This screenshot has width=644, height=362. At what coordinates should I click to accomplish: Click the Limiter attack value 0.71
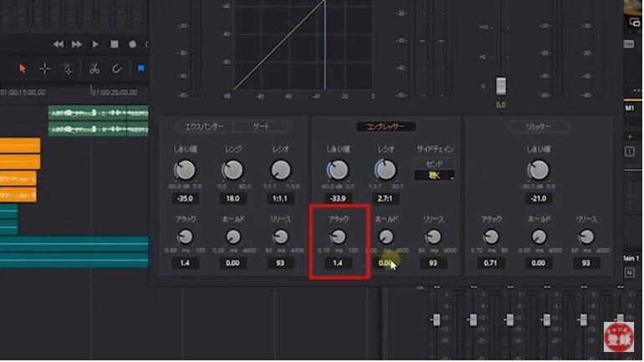490,263
